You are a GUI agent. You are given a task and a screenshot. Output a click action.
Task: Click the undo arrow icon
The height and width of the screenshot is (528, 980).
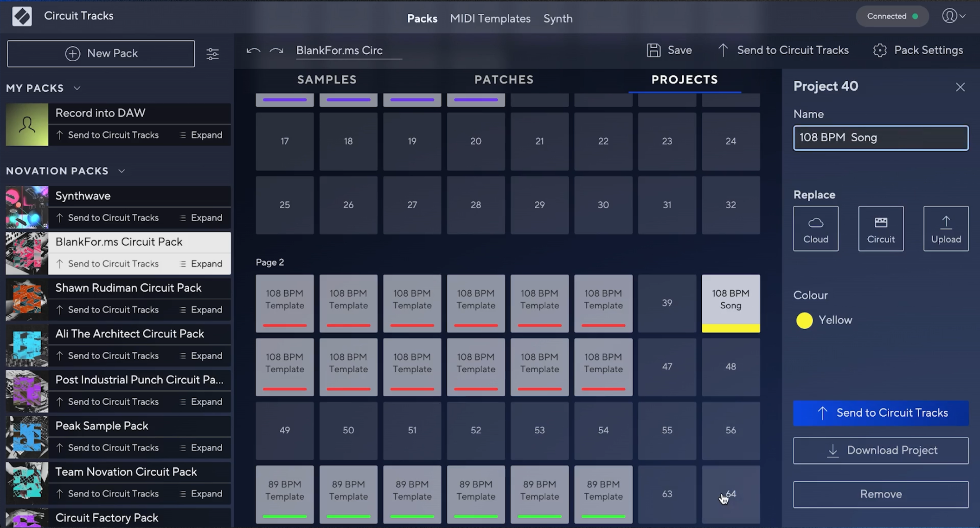tap(253, 51)
